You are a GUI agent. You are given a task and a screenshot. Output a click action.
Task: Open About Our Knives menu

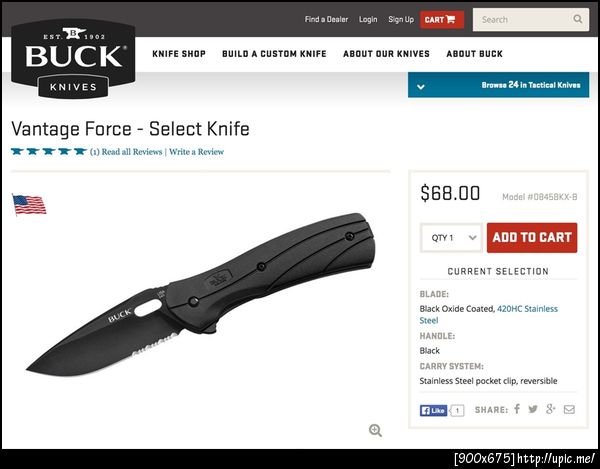tap(386, 54)
